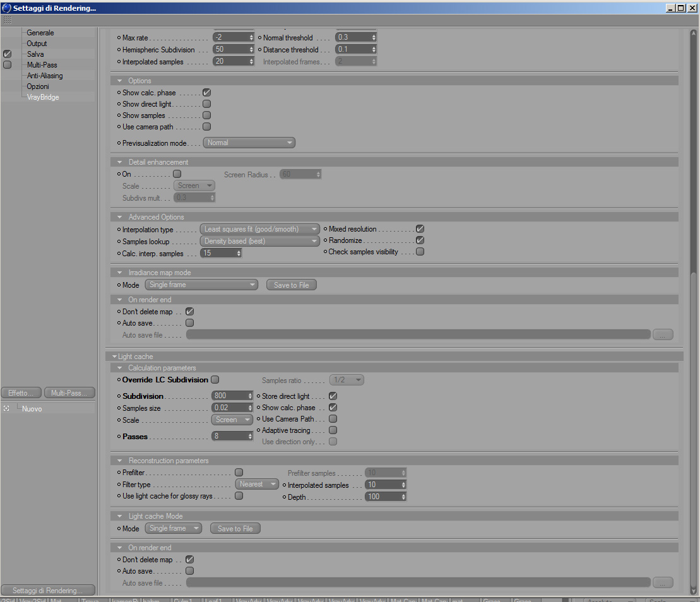700x602 pixels.
Task: Uncheck the Mixed resolution option
Action: [x=420, y=229]
